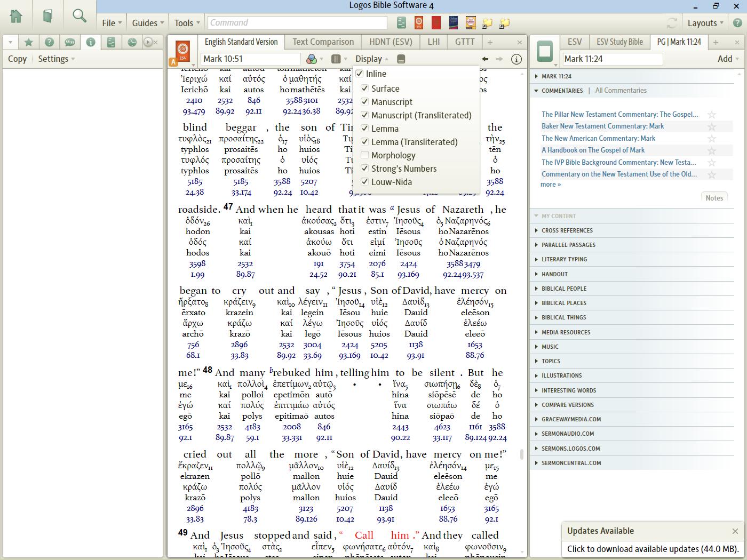
Task: Uncheck the Louw-Nida option
Action: point(365,182)
